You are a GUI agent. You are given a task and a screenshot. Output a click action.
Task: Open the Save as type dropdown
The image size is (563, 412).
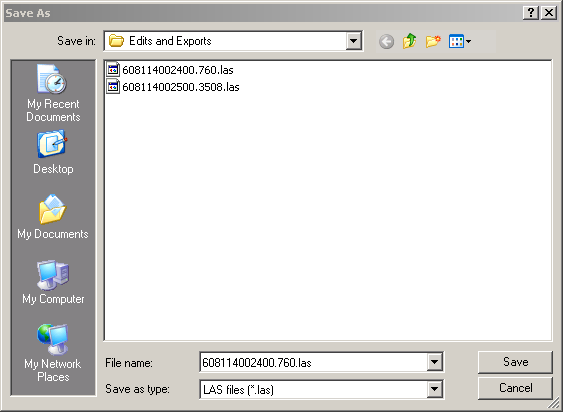point(434,389)
